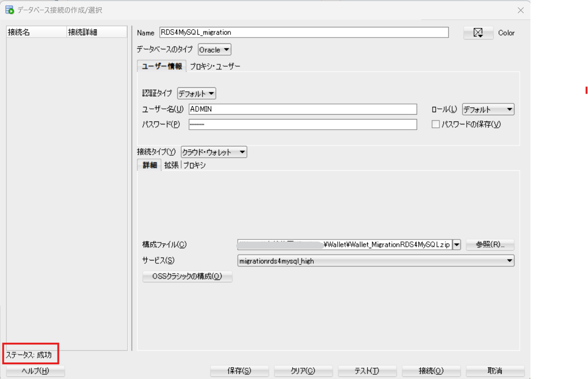The image size is (588, 379).
Task: Click the パスワード input field
Action: pos(303,124)
